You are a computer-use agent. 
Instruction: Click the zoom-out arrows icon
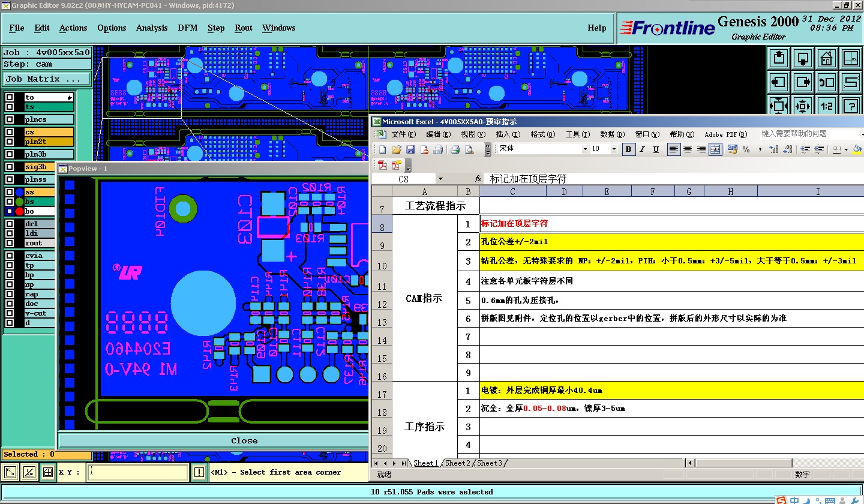click(x=803, y=106)
